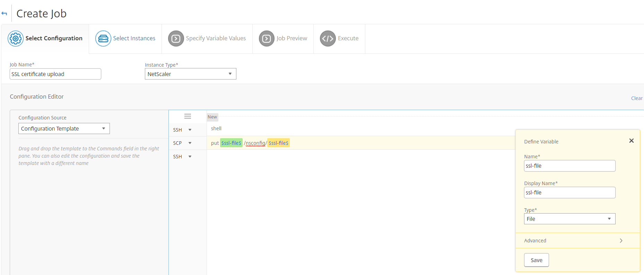
Task: Click the Job Name input field
Action: (55, 74)
